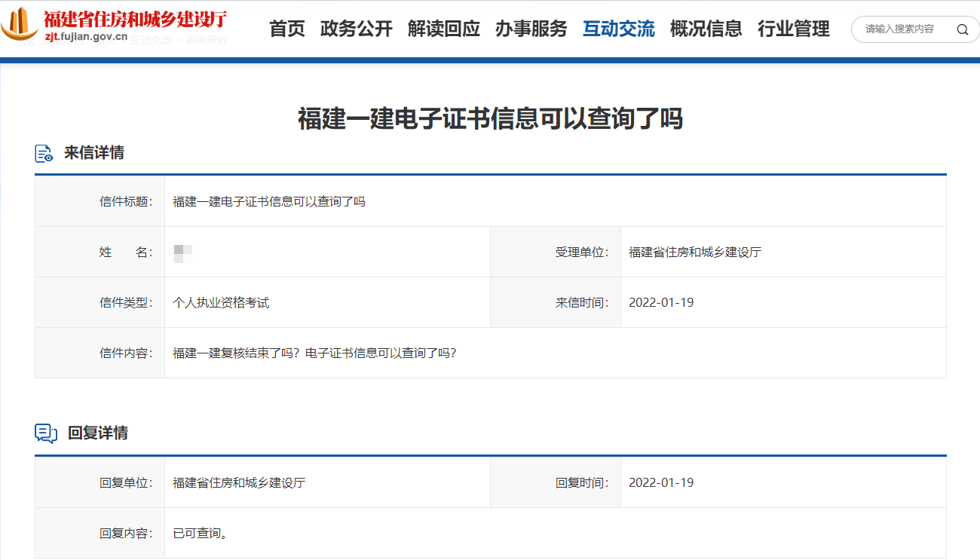Open the 办事服务 menu item
Screen dimensions: 980x560
click(x=531, y=29)
